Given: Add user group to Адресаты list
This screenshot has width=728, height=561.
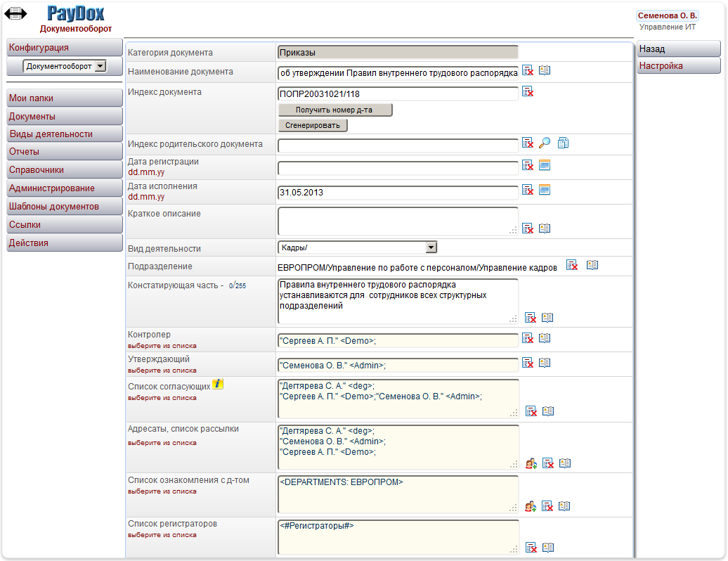Looking at the screenshot, I should tap(531, 463).
